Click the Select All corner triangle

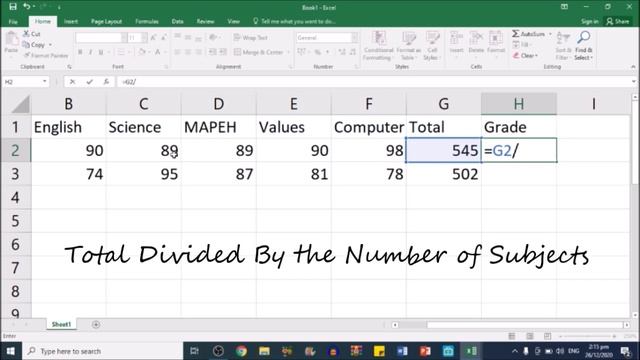tap(20, 104)
